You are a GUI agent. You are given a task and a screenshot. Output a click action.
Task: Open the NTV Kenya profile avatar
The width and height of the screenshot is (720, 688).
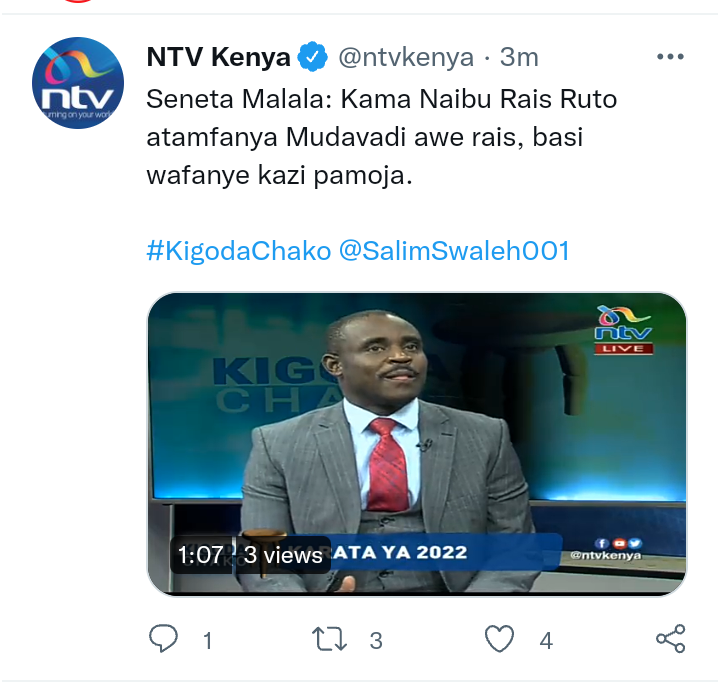pos(78,83)
